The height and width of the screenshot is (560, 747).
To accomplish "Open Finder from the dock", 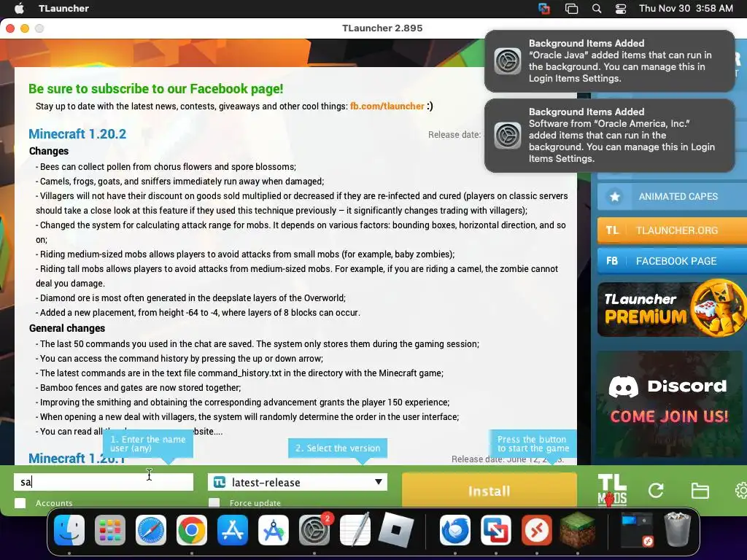I will click(x=69, y=530).
